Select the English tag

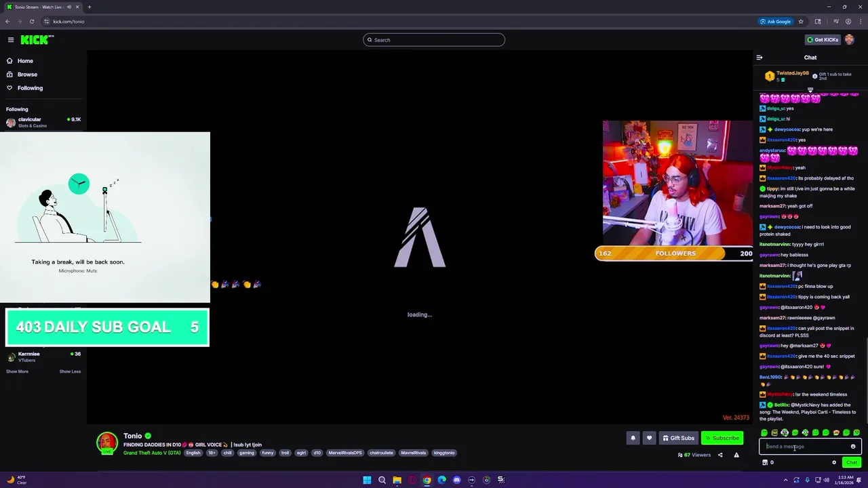[193, 453]
